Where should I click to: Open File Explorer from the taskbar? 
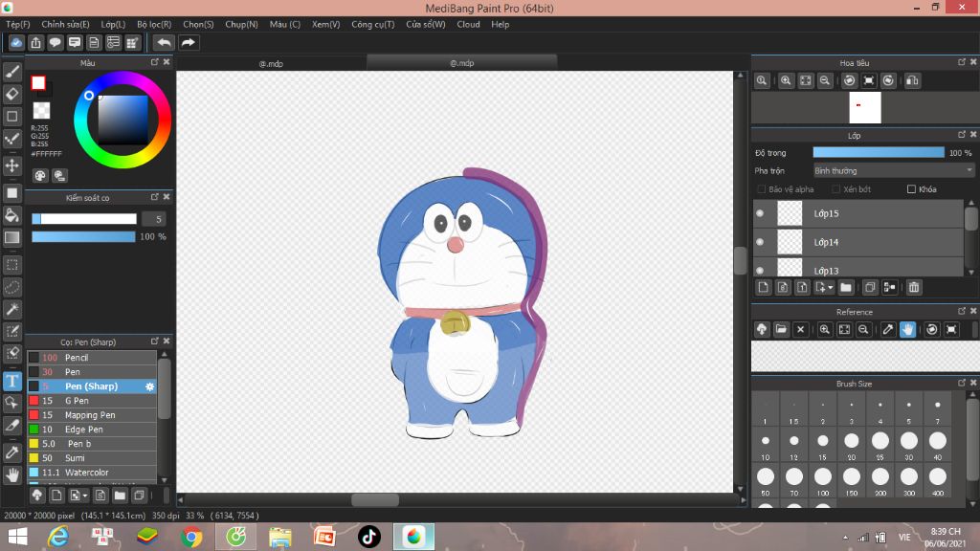280,537
